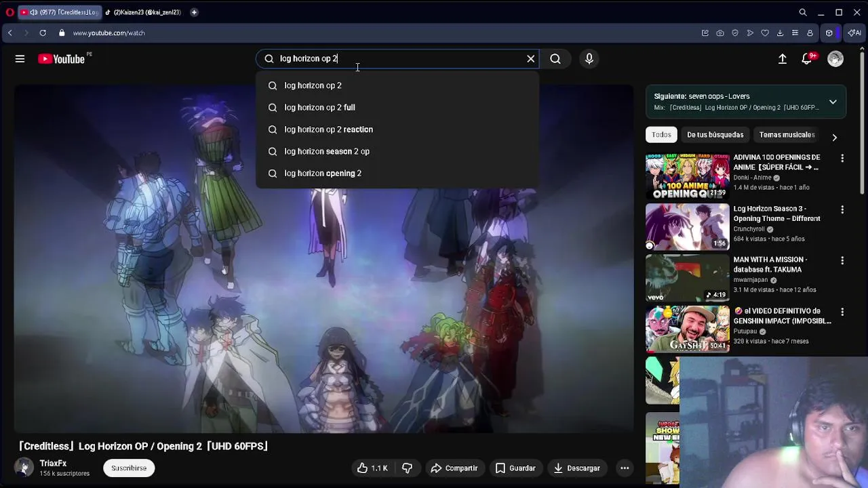868x488 pixels.
Task: Switch to the Kaizen23 TikTok tab
Action: click(144, 12)
